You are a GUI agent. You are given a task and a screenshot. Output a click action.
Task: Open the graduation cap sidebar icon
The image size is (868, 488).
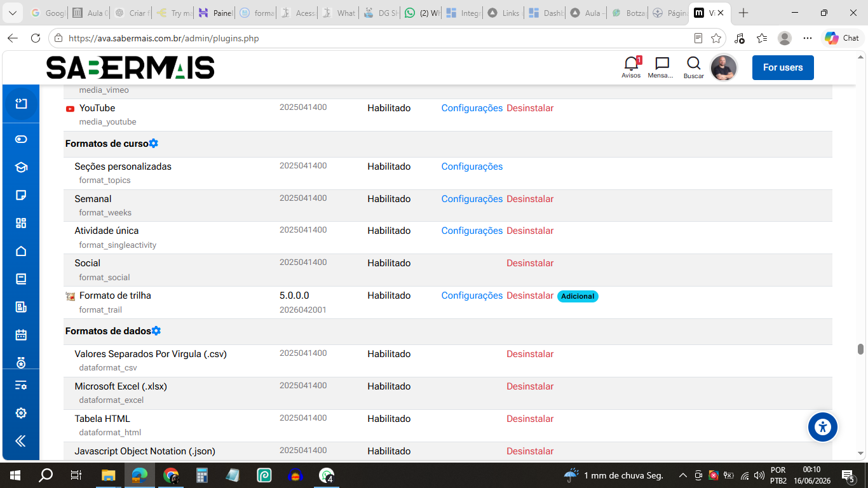(21, 167)
